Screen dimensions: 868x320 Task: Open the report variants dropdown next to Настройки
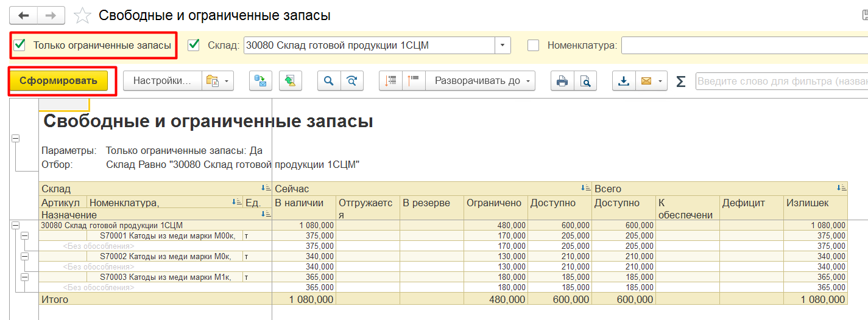(218, 81)
